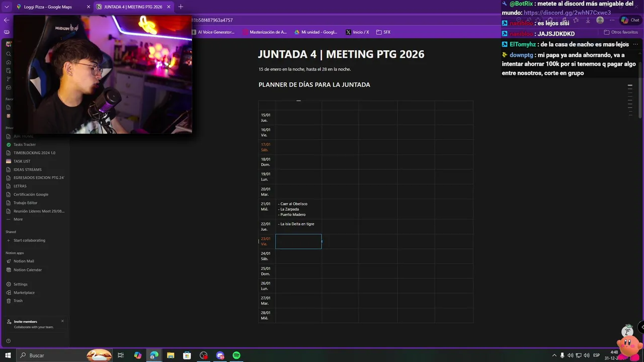Click ESP language indicator in tray
This screenshot has width=644, height=362.
click(597, 355)
